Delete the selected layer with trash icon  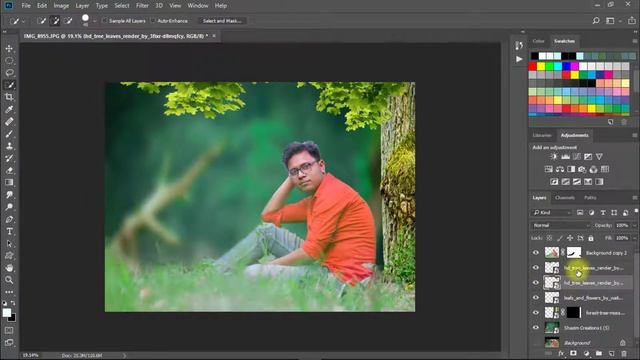point(624,353)
